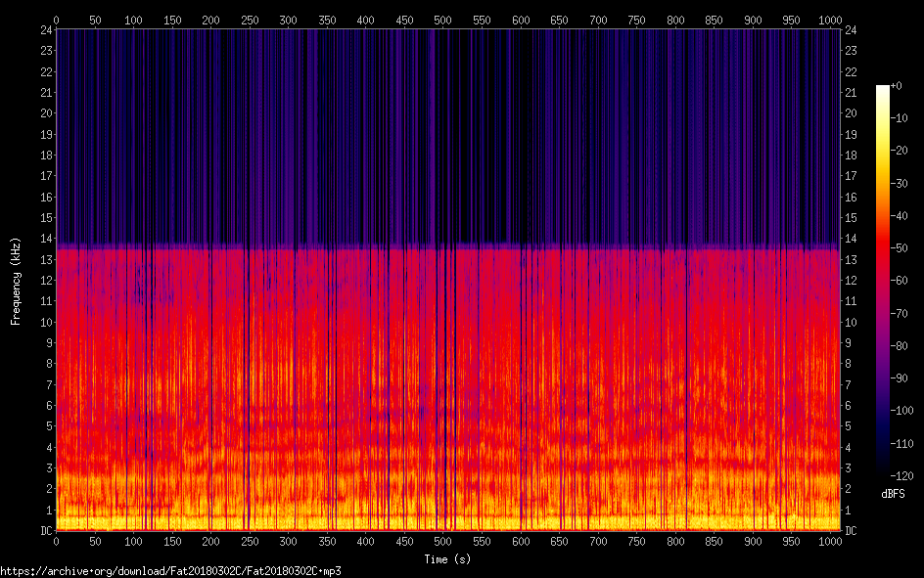Click the dBFS color gradient bar

pyautogui.click(x=882, y=281)
